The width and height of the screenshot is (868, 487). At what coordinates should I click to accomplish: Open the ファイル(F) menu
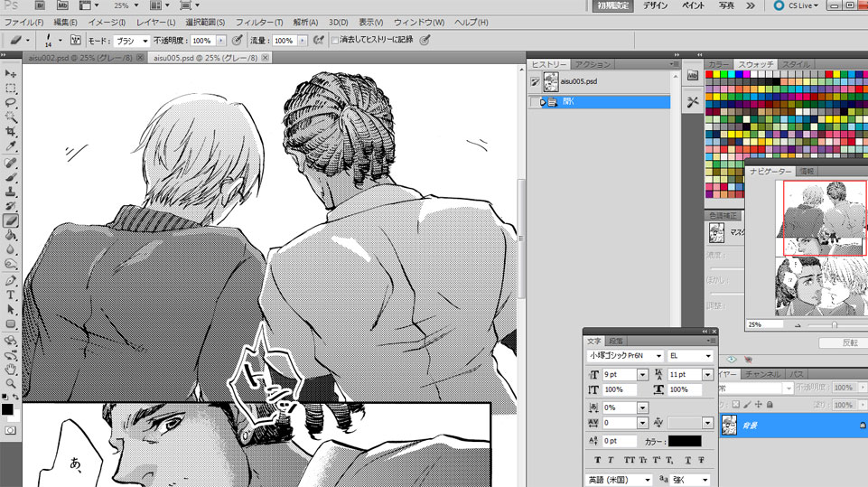[23, 23]
